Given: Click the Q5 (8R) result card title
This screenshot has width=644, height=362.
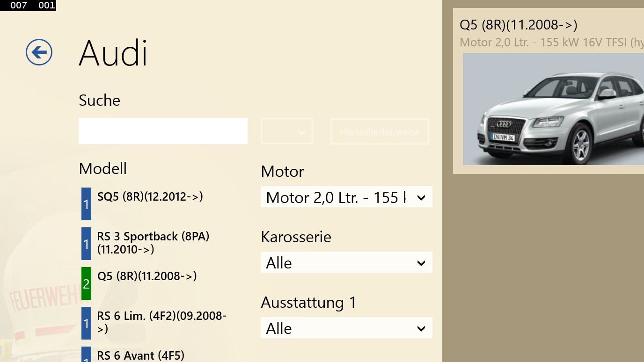Looking at the screenshot, I should tap(518, 25).
